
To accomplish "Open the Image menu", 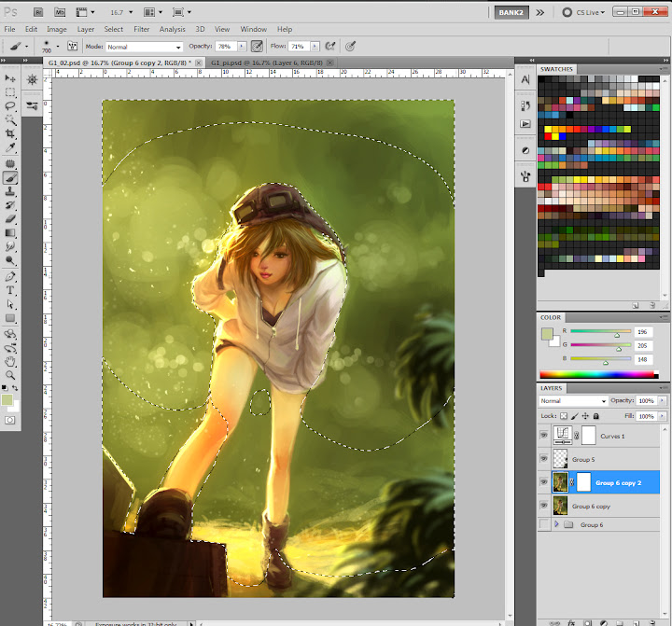I will pyautogui.click(x=57, y=29).
